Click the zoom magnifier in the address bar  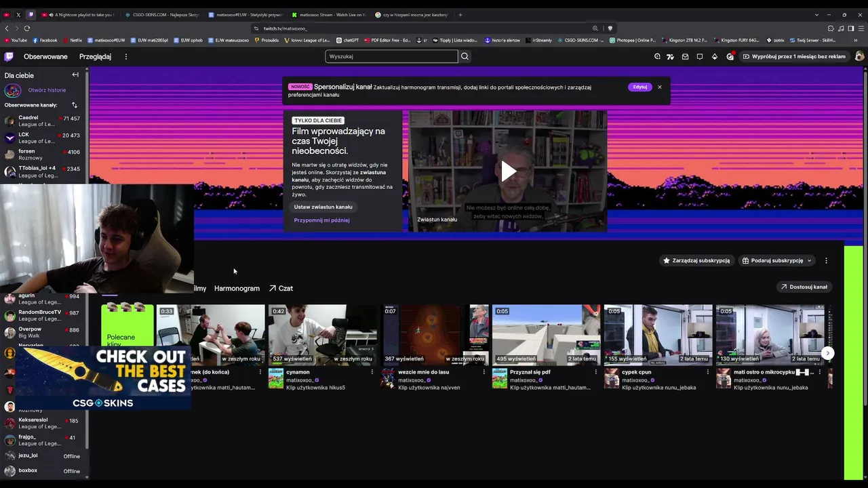[595, 28]
